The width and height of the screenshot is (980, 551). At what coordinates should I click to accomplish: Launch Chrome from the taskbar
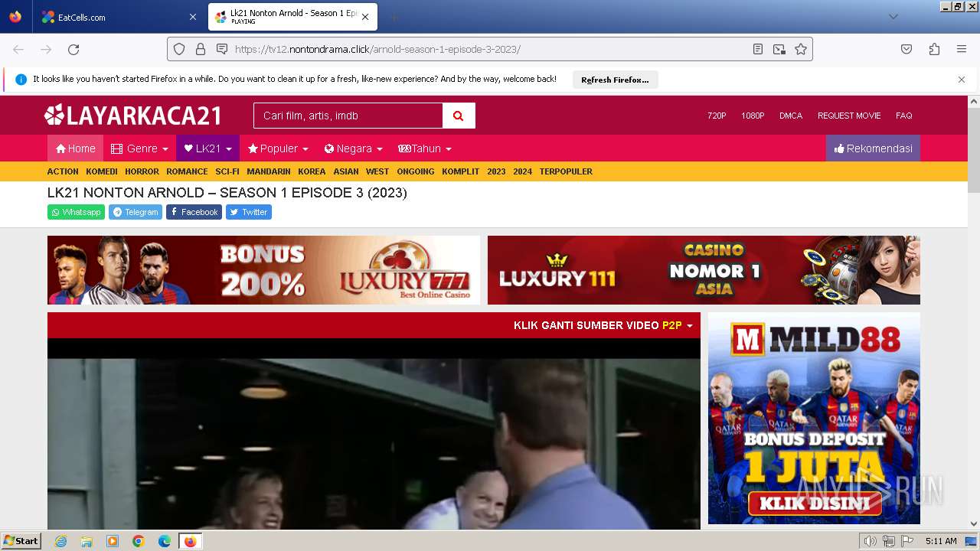(139, 541)
